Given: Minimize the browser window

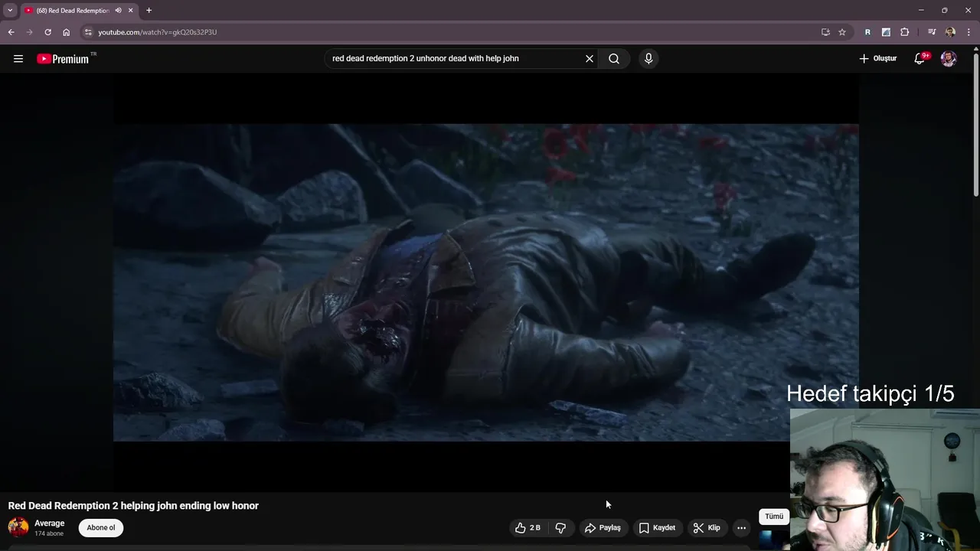Looking at the screenshot, I should click(x=921, y=11).
